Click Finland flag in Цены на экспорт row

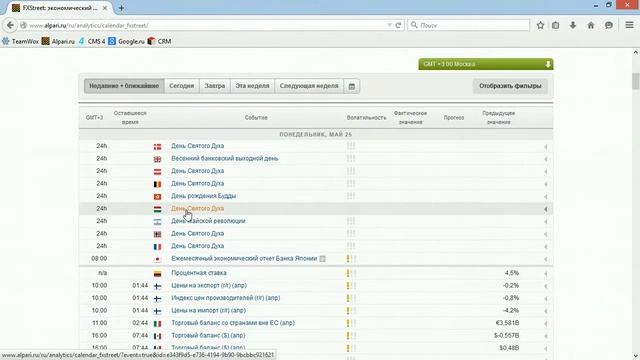click(157, 286)
